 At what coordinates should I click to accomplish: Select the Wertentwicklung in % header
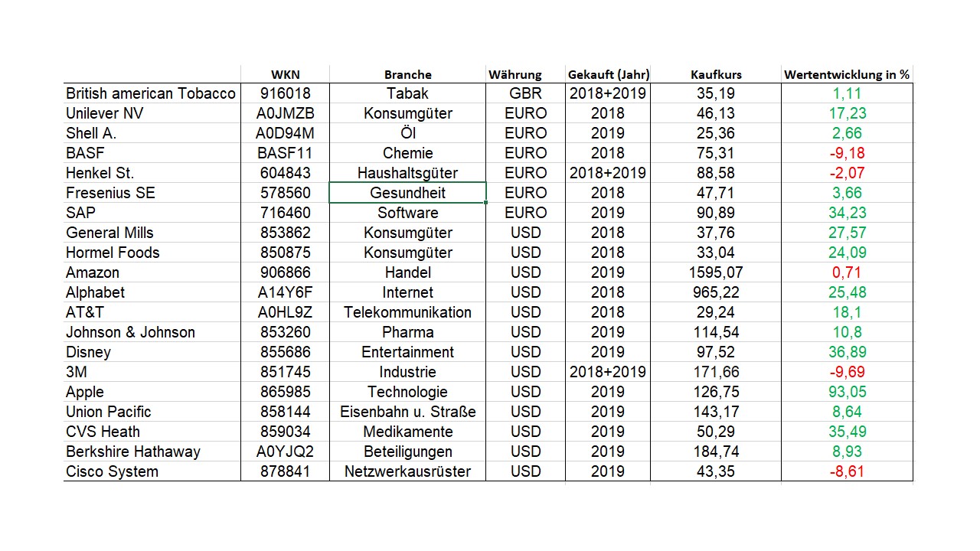[847, 74]
